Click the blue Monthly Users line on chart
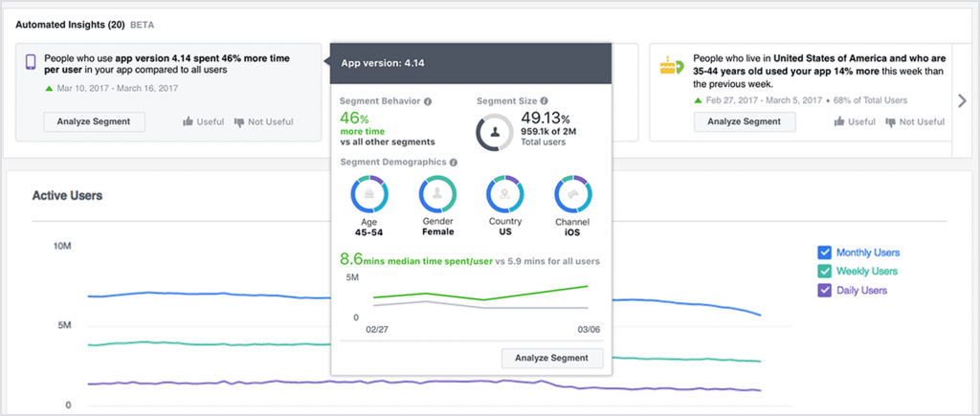Screen dimensions: 980x416 click(x=191, y=296)
